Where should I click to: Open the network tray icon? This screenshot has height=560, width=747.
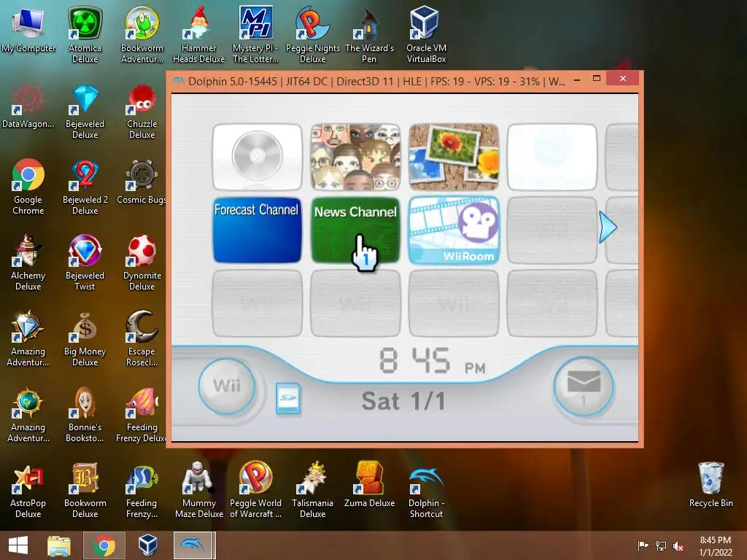pyautogui.click(x=661, y=546)
